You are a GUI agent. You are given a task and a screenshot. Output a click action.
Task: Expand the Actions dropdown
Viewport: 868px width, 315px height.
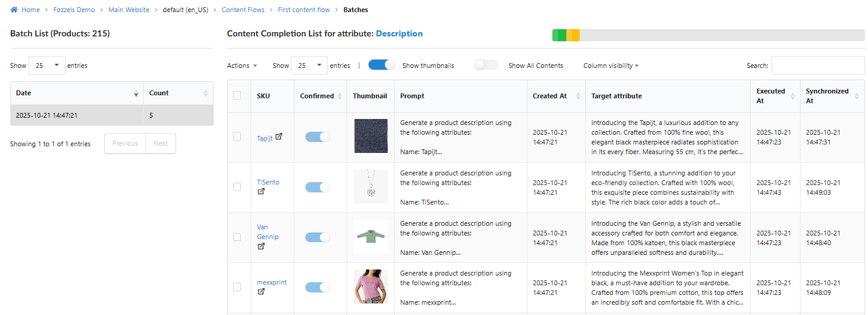tap(242, 66)
